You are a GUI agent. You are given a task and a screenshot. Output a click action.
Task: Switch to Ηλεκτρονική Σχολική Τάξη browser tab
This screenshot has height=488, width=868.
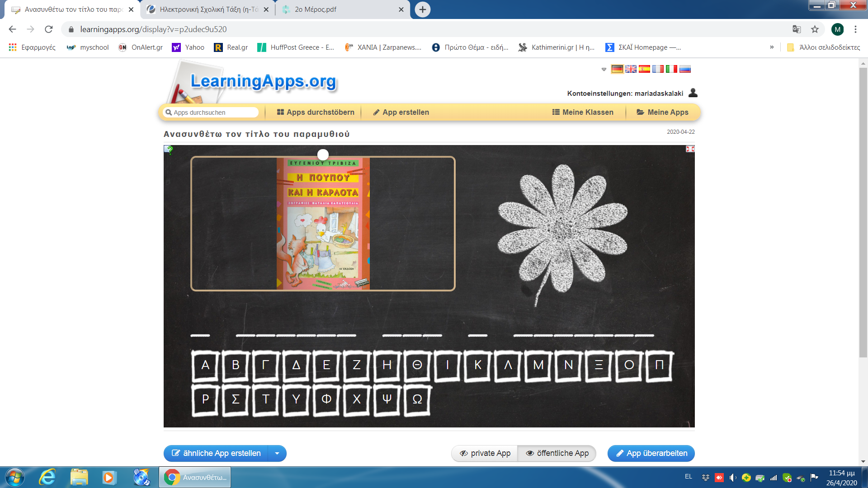(x=208, y=9)
